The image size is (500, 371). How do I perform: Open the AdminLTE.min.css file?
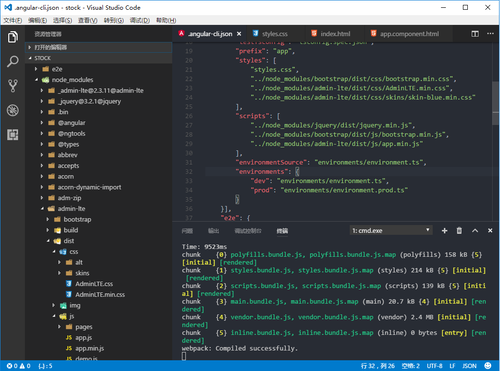coord(99,295)
